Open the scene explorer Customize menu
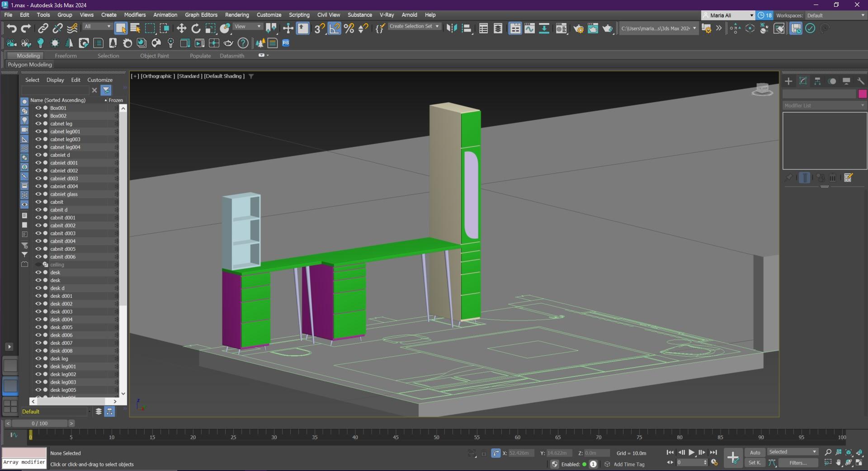The height and width of the screenshot is (471, 868). 100,80
